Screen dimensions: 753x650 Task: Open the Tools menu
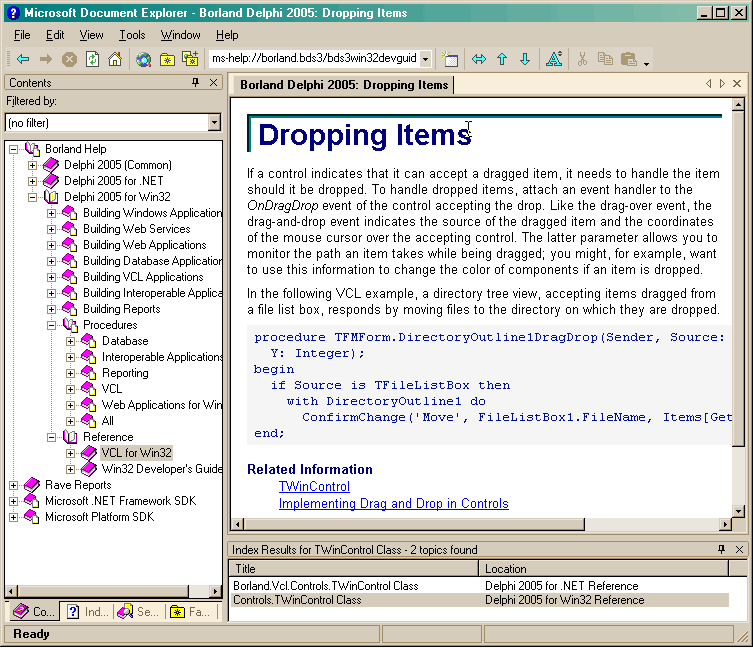pos(132,35)
